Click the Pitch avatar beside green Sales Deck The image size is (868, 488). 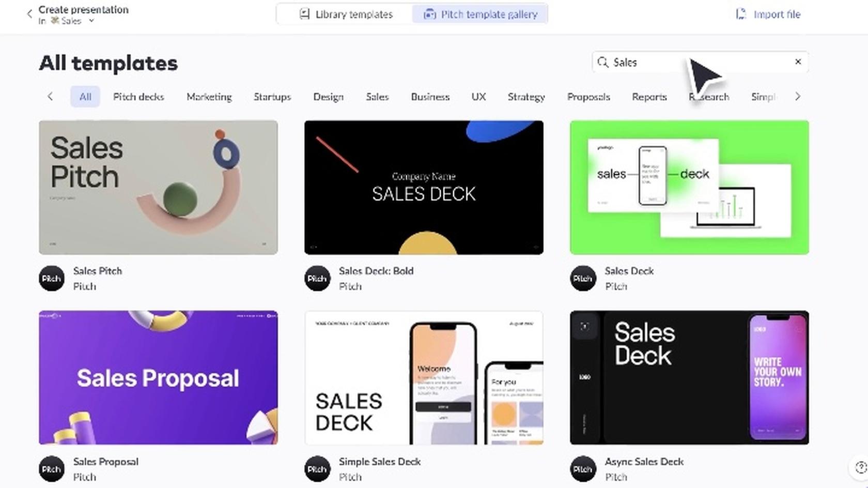click(x=583, y=278)
